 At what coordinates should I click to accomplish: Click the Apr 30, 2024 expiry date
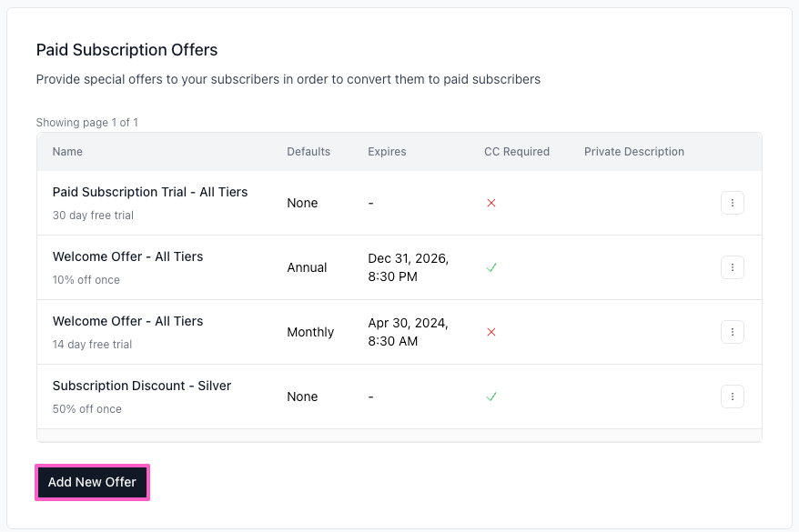[408, 332]
